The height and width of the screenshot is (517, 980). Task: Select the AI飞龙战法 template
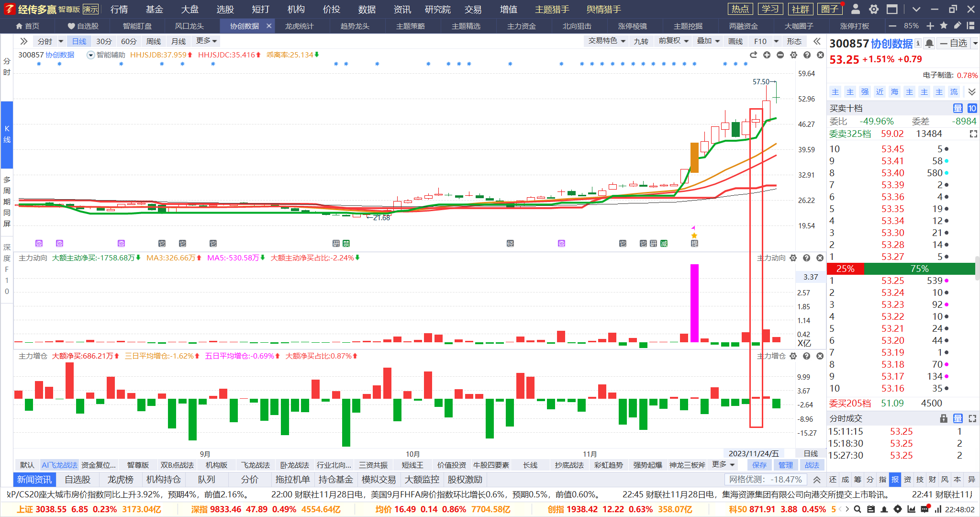(59, 465)
